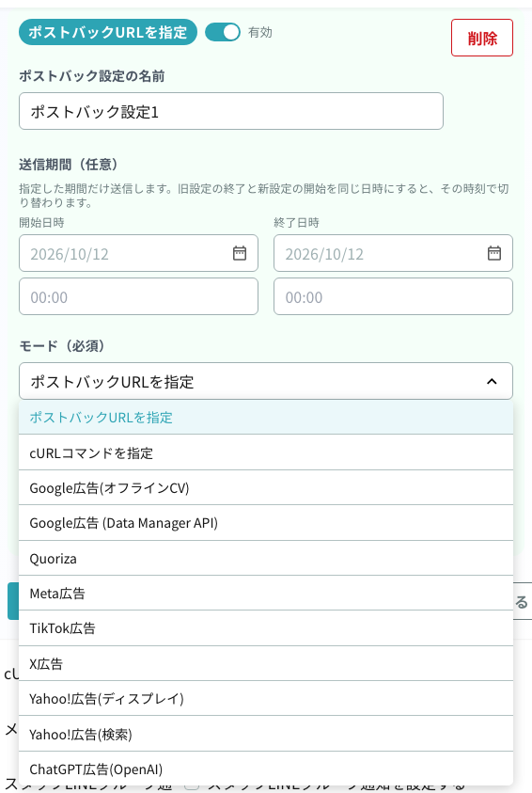Choose Google広告(オフラインCV) option
Image resolution: width=532 pixels, height=793 pixels.
coord(266,488)
